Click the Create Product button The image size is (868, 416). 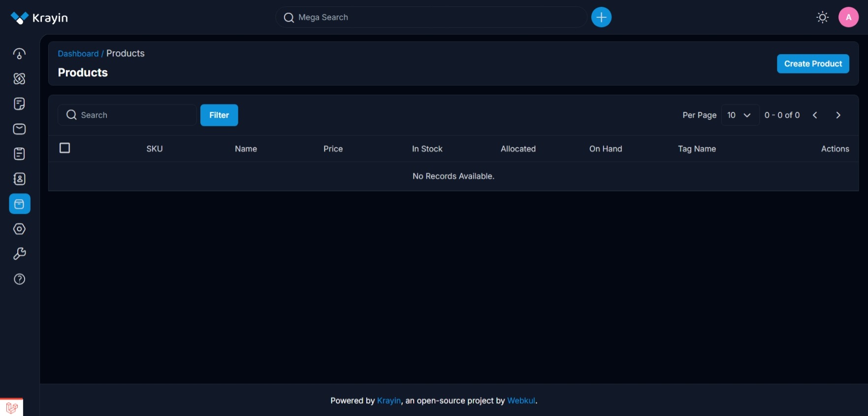point(813,64)
